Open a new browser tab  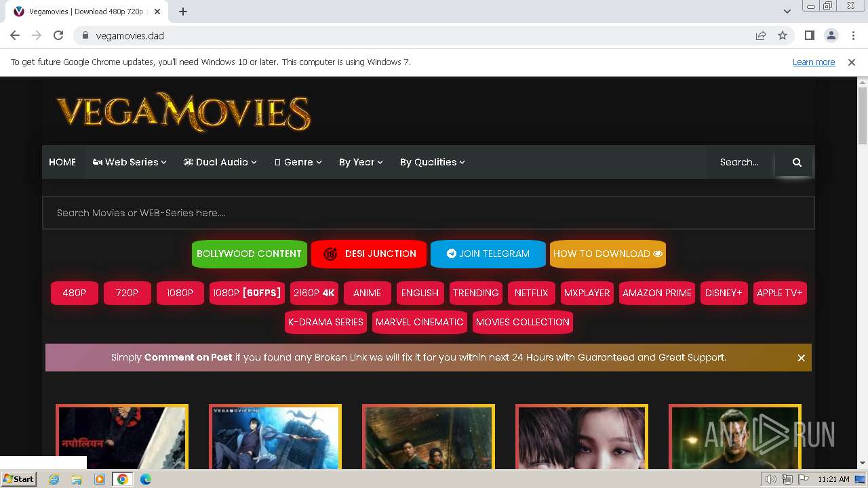pos(183,11)
